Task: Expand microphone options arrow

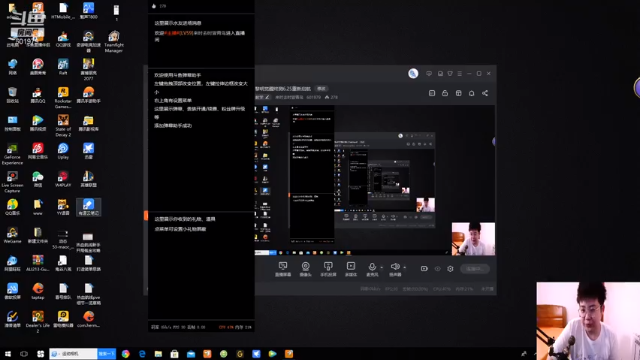Action: point(382,268)
